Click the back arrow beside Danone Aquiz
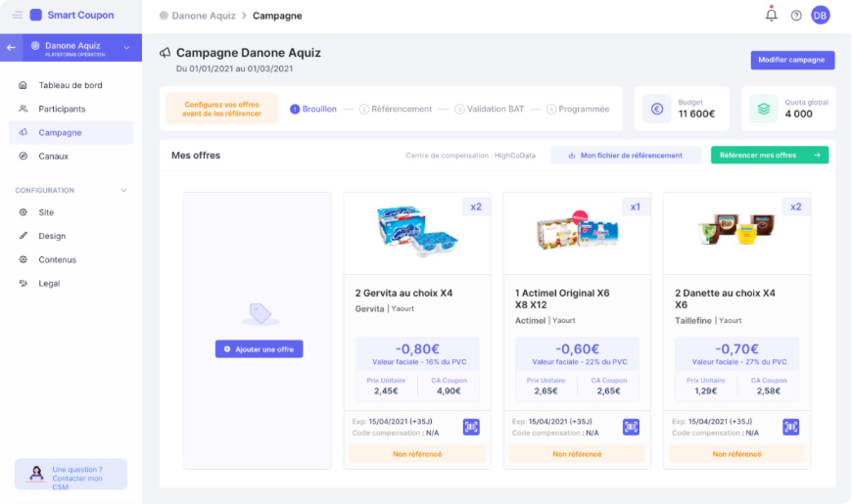 pyautogui.click(x=12, y=47)
